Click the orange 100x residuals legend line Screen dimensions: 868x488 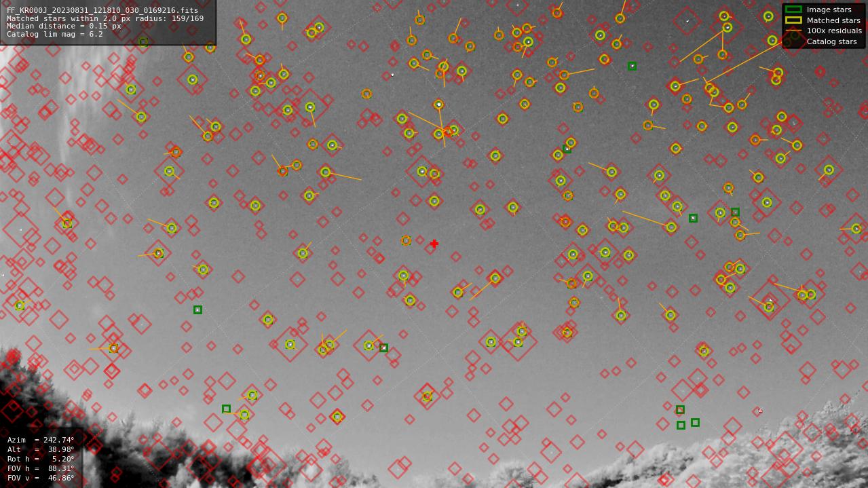click(793, 31)
